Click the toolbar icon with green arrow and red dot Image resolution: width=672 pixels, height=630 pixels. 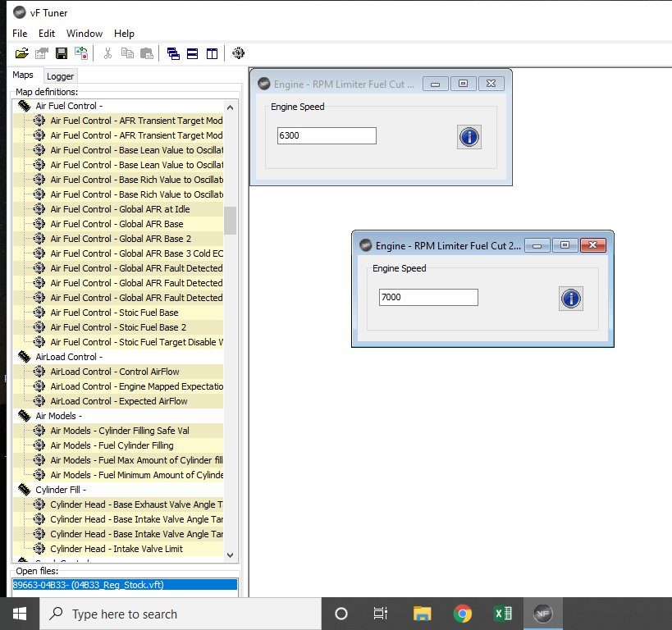[x=81, y=53]
